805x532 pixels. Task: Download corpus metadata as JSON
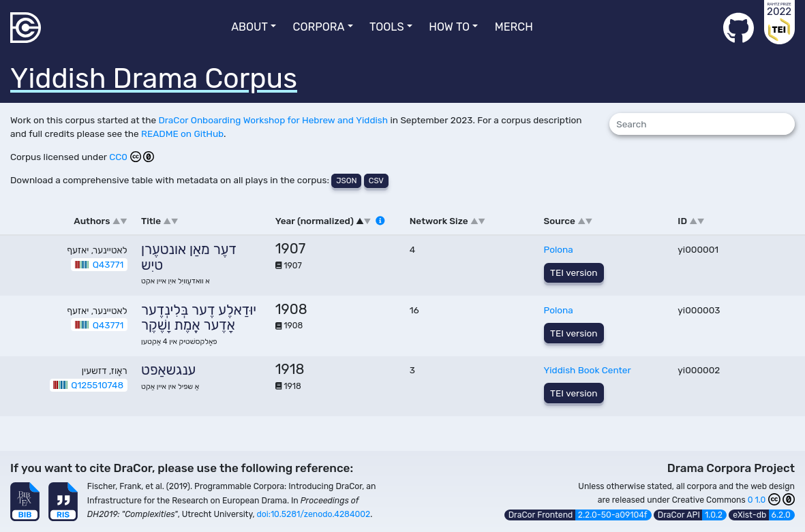click(x=346, y=181)
